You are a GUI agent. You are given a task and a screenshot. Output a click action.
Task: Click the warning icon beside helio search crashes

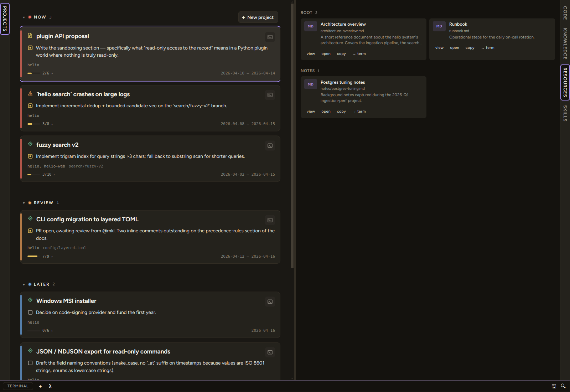click(30, 93)
